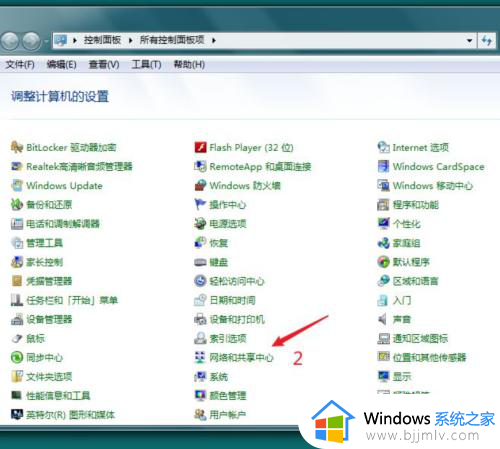Open the 查看(V) menu
500x449 pixels.
click(104, 64)
